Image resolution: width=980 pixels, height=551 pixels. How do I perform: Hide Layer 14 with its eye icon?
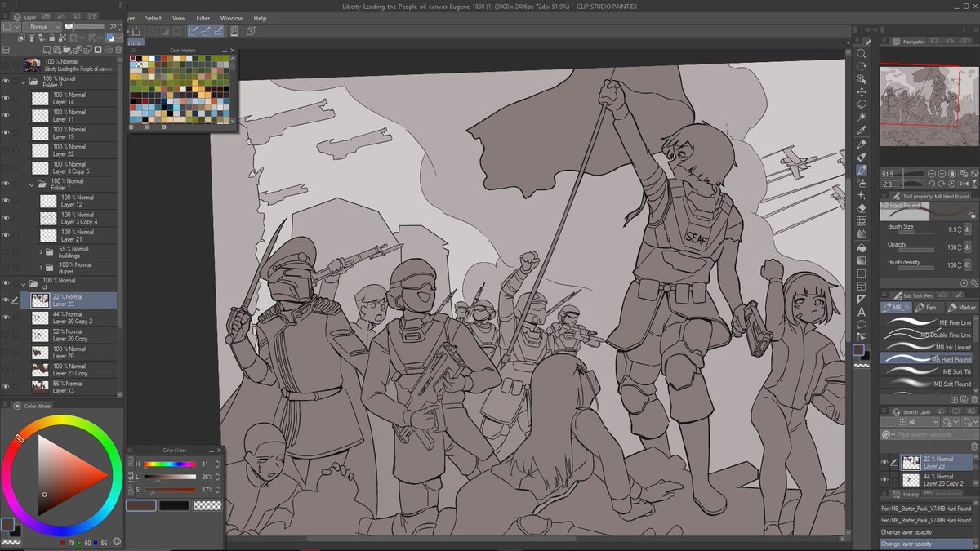tap(6, 99)
